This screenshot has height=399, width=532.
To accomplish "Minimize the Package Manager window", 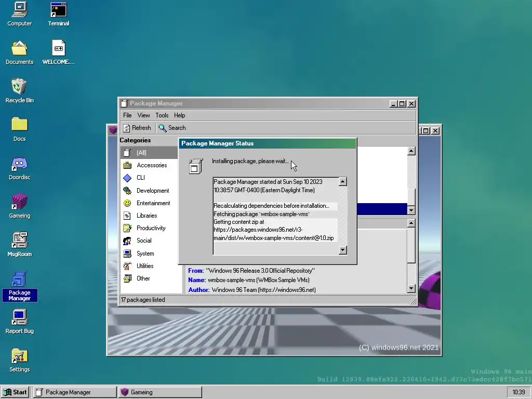I will (393, 104).
